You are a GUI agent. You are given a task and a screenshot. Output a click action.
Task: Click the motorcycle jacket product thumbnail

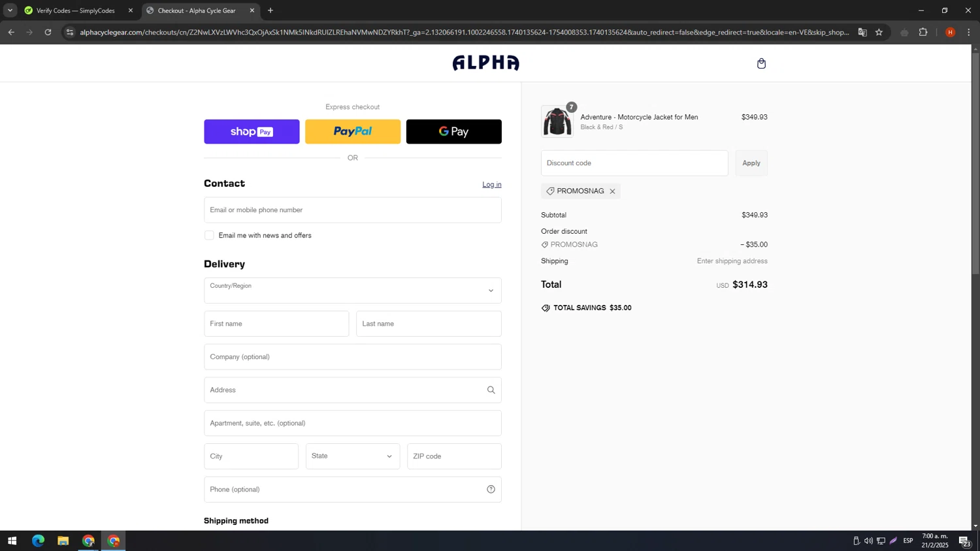point(557,121)
